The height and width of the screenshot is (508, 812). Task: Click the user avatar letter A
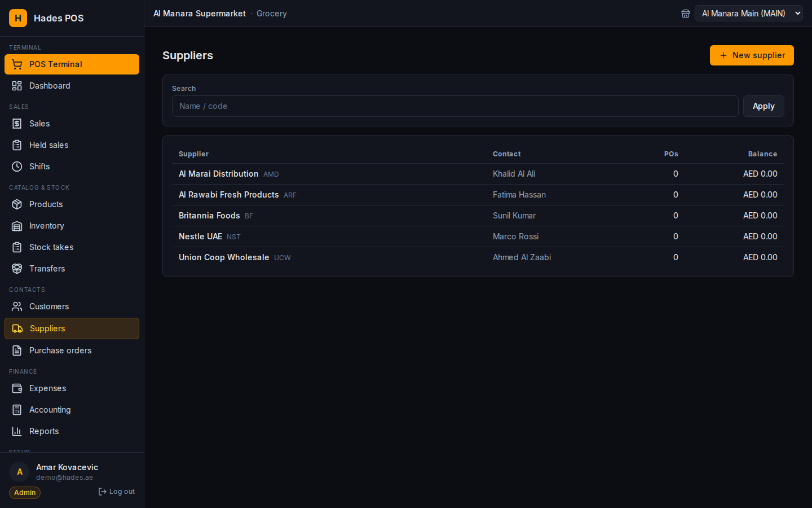point(19,472)
